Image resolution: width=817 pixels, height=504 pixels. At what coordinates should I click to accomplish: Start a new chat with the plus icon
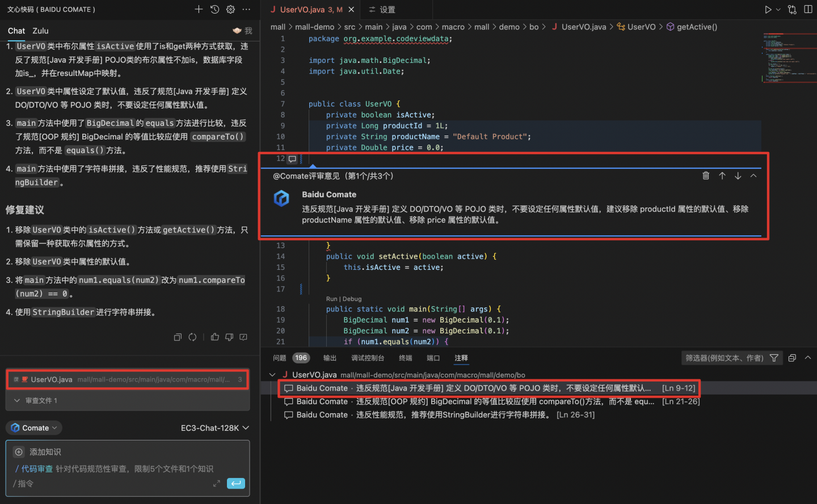(199, 9)
